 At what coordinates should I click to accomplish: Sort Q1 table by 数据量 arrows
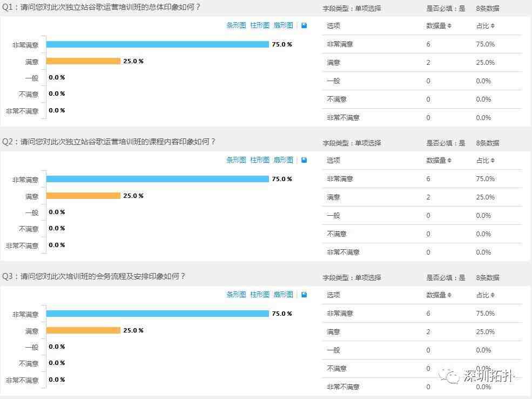pos(449,26)
